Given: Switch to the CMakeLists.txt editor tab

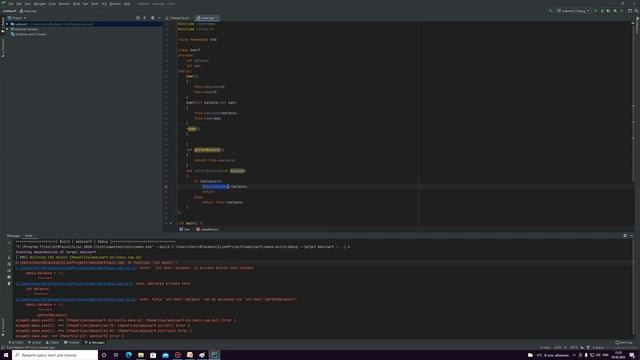Looking at the screenshot, I should (178, 18).
